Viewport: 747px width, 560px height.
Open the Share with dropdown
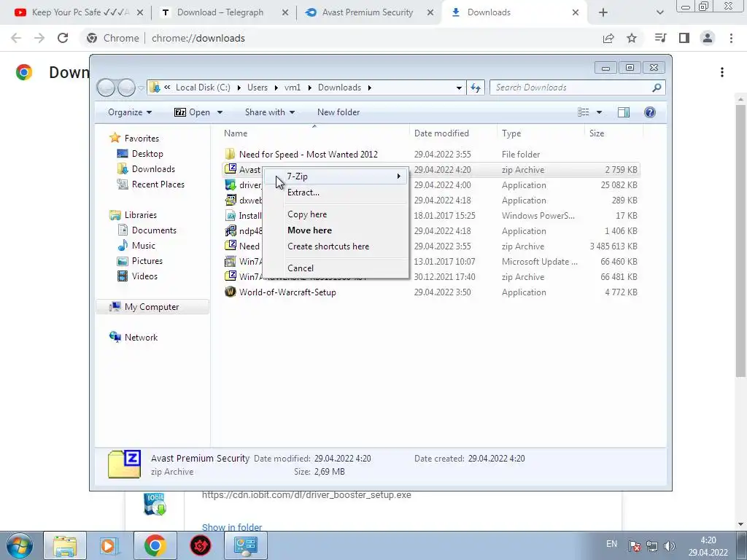pos(270,112)
